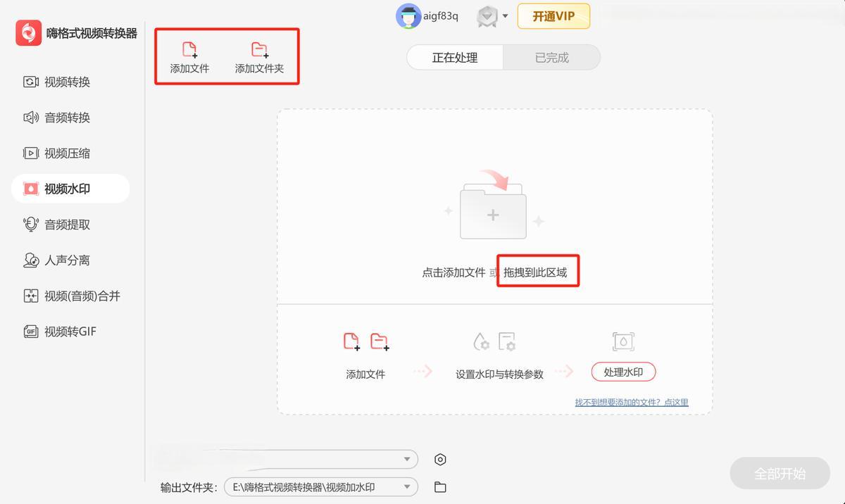Viewport: 845px width, 504px height.
Task: Click the 找不到想要添加的文件?点这里 link
Action: coord(631,403)
